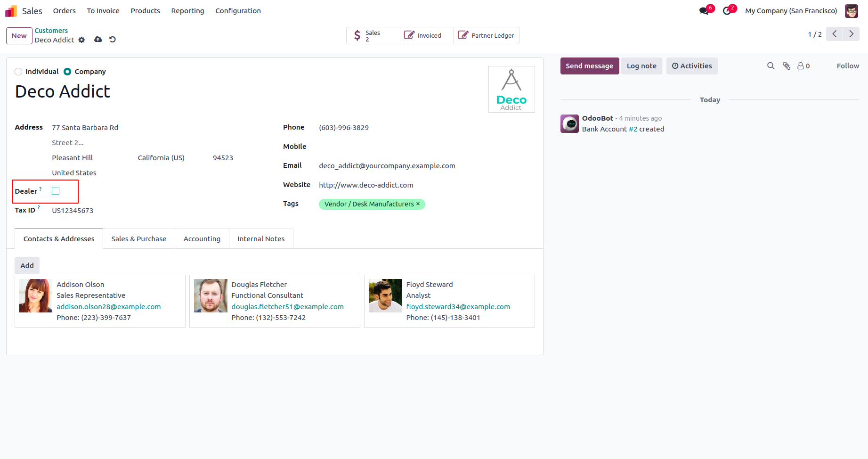
Task: Click Send message button
Action: click(589, 66)
